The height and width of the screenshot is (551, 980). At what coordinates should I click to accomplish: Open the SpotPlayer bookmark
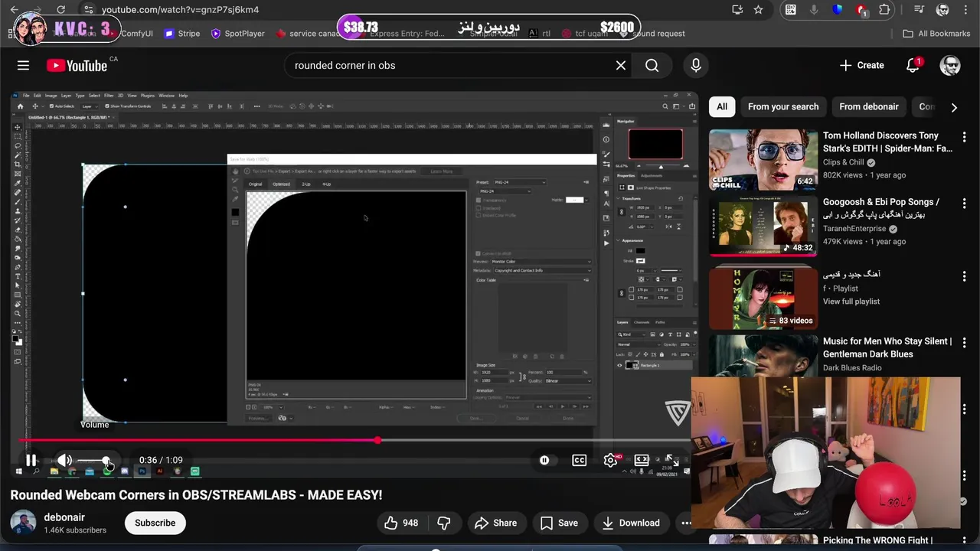pos(237,34)
